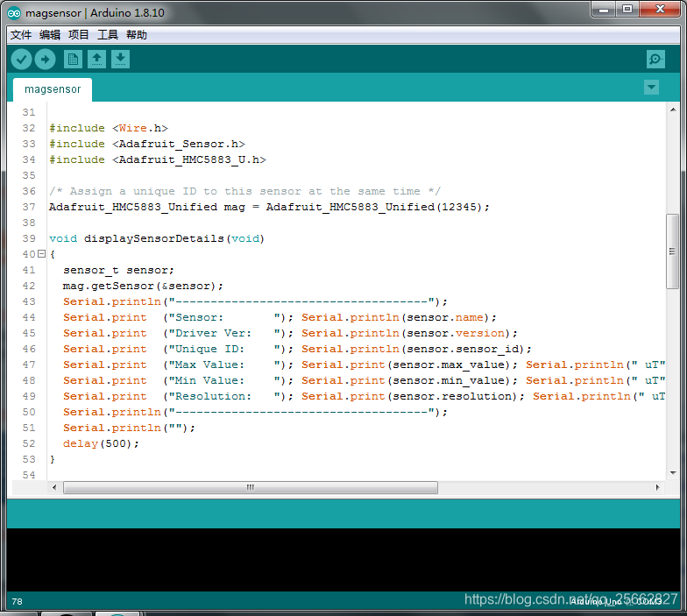Image resolution: width=687 pixels, height=616 pixels.
Task: Click sensor.min_value on line 48
Action: pos(449,380)
